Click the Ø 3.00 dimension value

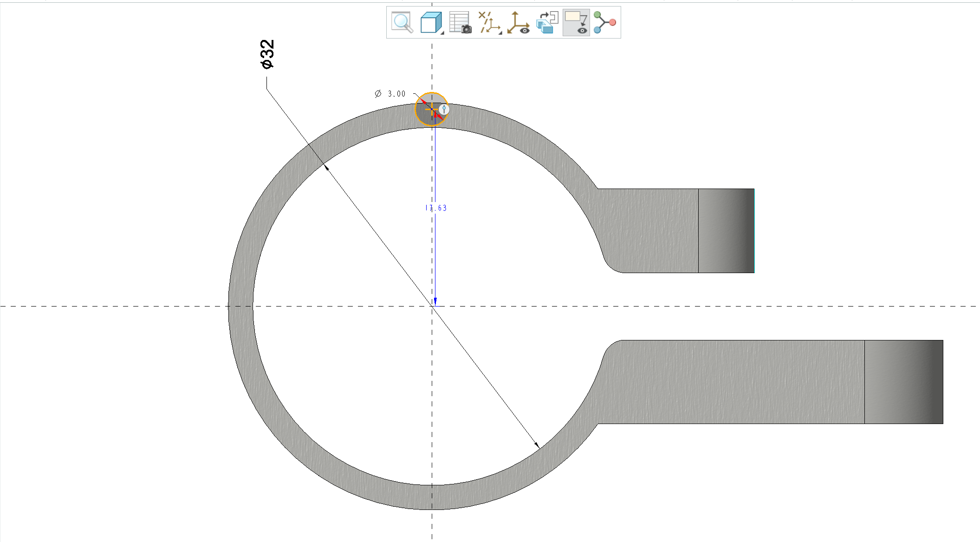(x=396, y=94)
